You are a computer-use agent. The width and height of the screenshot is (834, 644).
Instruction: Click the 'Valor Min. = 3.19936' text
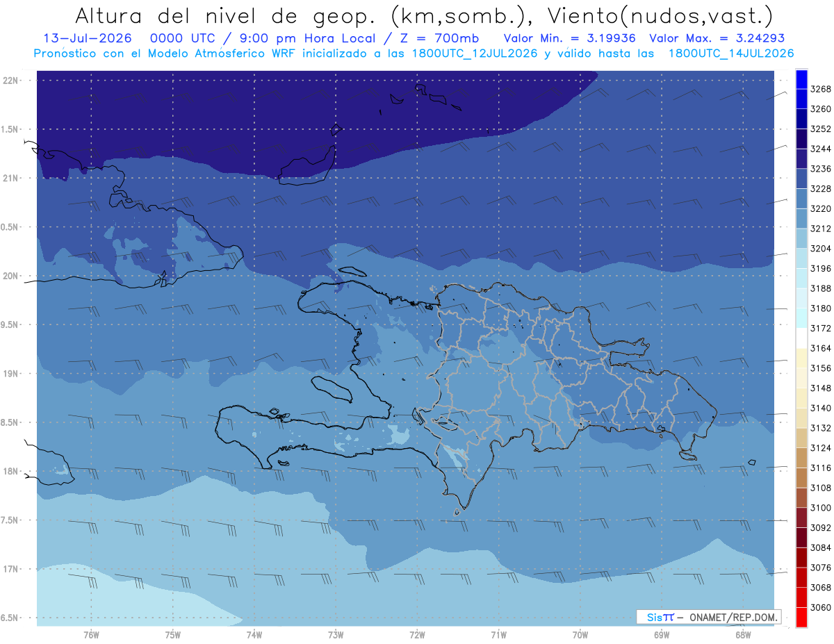tap(569, 39)
